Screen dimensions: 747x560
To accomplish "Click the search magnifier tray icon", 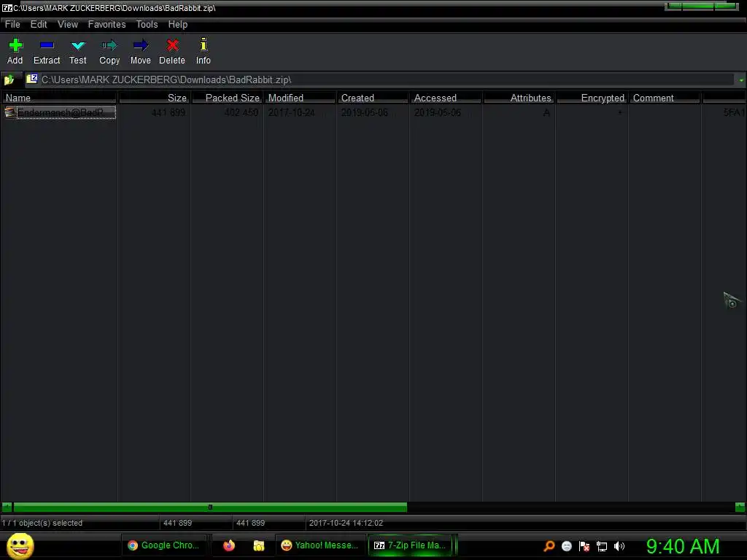I will coord(549,545).
